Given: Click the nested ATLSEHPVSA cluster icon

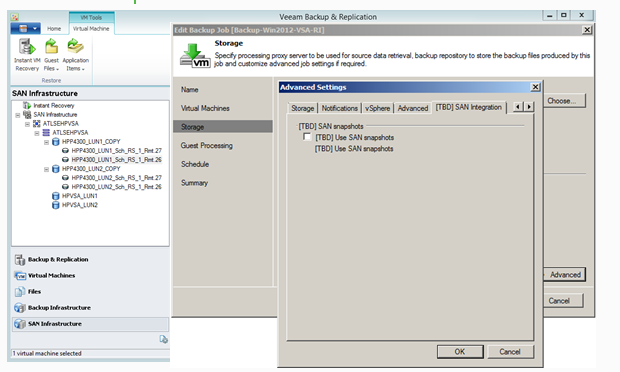Looking at the screenshot, I should point(46,132).
